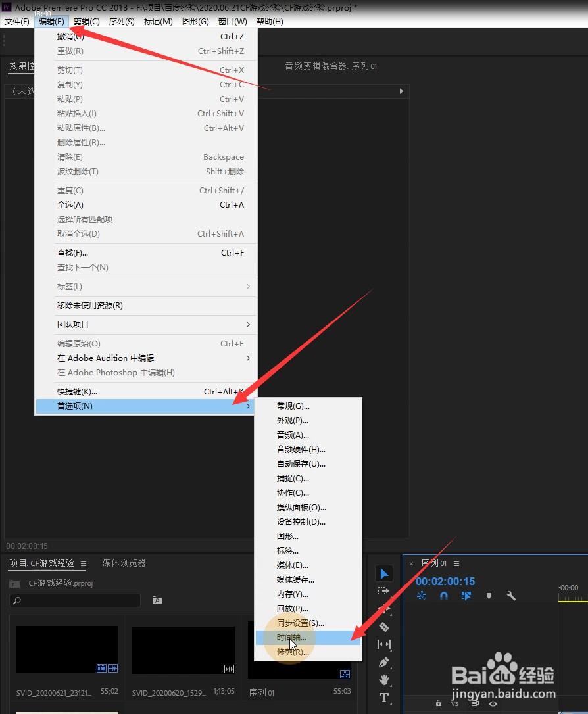Open the 序列 01 timeline panel menu

(x=456, y=563)
